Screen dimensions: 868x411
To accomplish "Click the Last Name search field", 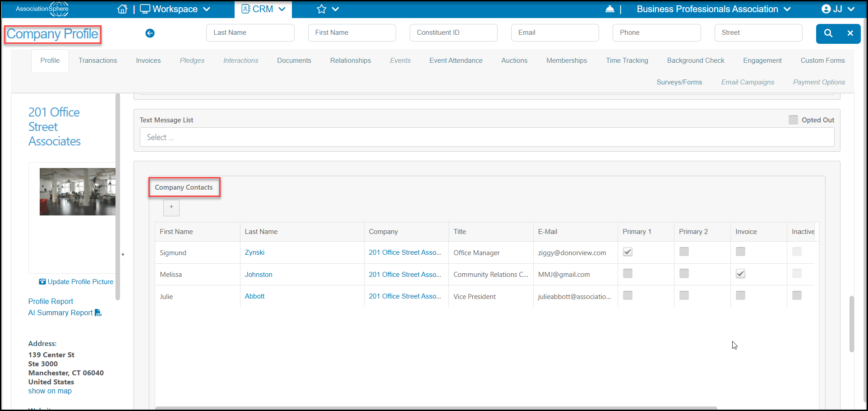I will tap(250, 33).
